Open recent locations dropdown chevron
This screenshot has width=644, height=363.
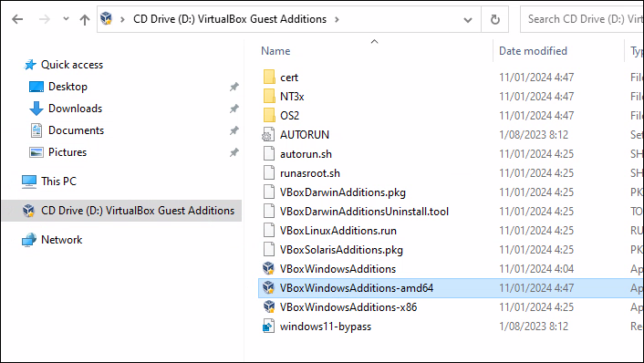point(66,19)
